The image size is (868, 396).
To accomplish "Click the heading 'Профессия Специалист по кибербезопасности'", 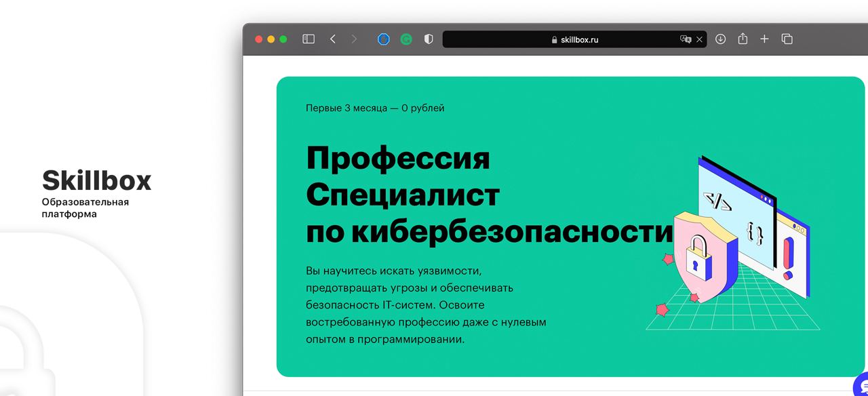I will [x=490, y=195].
